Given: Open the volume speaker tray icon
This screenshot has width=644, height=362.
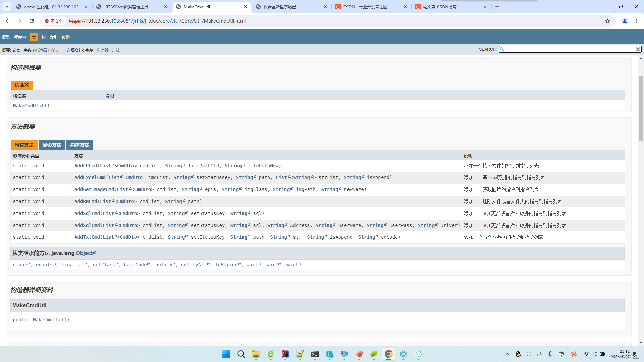Looking at the screenshot, I should [x=594, y=354].
